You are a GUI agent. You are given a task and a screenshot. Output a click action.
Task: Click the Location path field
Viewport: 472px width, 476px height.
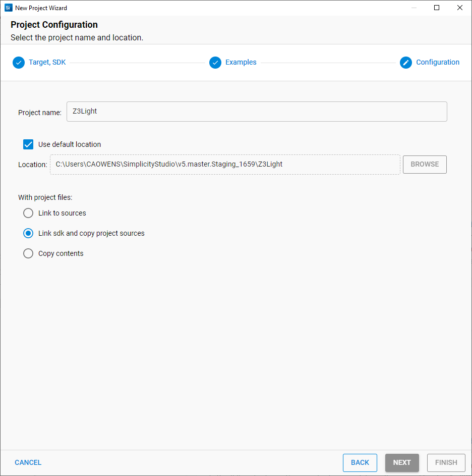pyautogui.click(x=225, y=165)
